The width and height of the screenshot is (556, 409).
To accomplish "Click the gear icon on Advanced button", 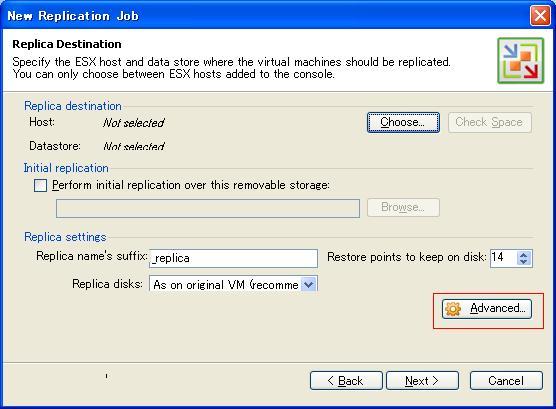I will (x=453, y=309).
